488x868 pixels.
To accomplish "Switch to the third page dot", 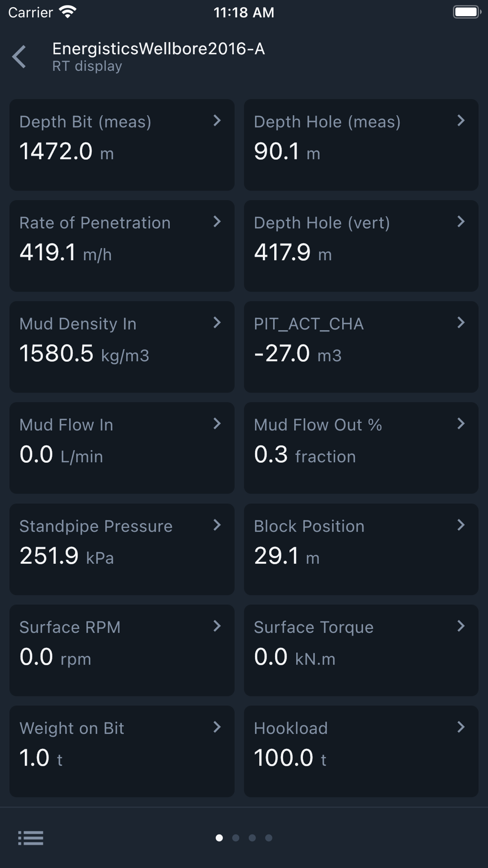I will tap(252, 838).
